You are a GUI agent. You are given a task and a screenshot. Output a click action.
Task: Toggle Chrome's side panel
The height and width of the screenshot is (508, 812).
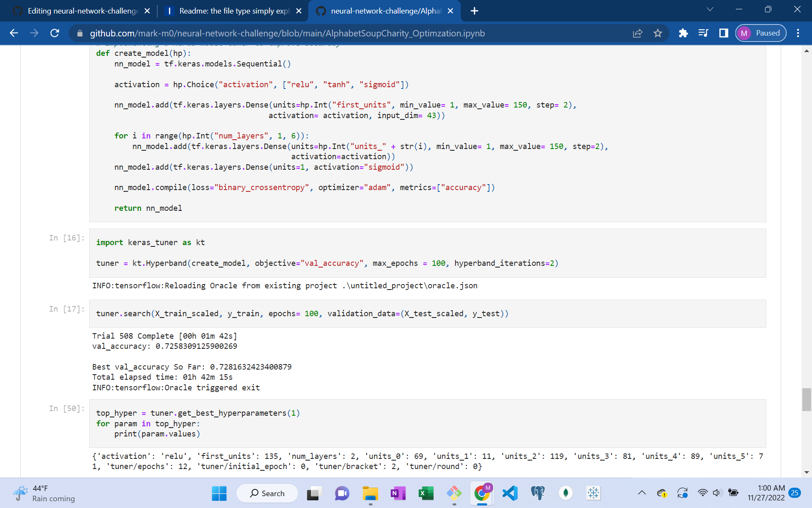[x=724, y=33]
